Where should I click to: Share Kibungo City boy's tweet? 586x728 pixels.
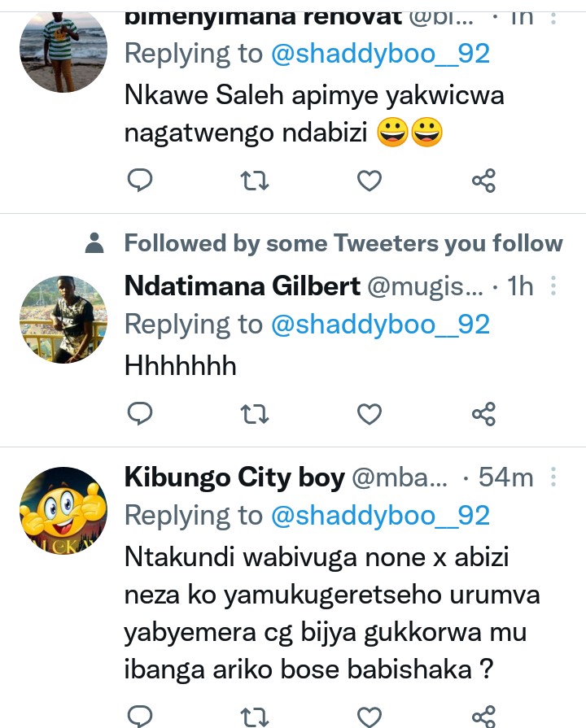tap(483, 716)
